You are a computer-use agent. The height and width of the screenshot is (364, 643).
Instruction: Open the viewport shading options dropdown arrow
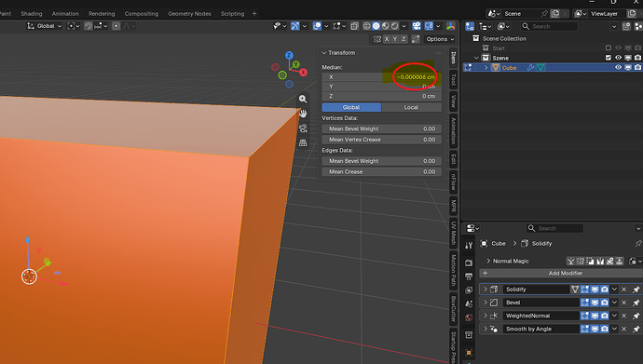(x=404, y=26)
